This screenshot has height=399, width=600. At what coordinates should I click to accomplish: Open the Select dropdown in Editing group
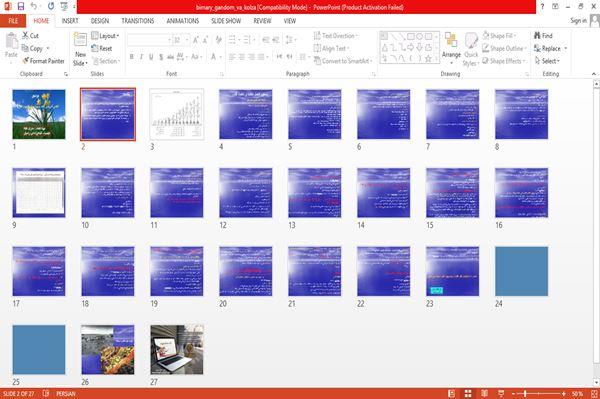point(547,61)
